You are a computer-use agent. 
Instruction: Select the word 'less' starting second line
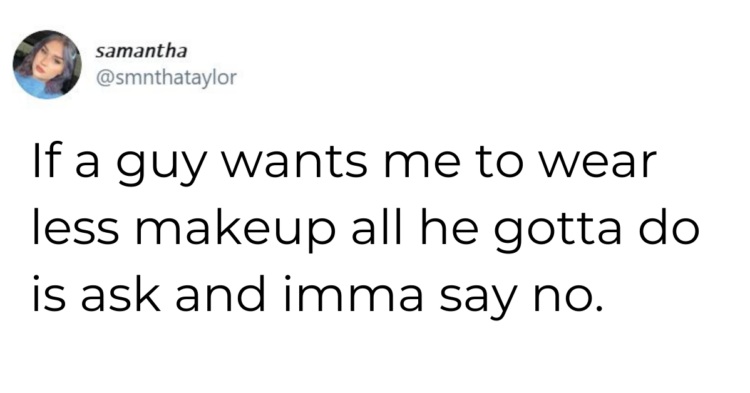coord(75,229)
